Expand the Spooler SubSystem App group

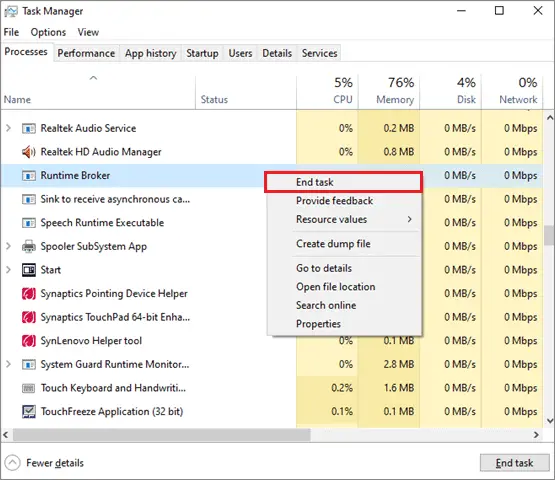pyautogui.click(x=8, y=246)
